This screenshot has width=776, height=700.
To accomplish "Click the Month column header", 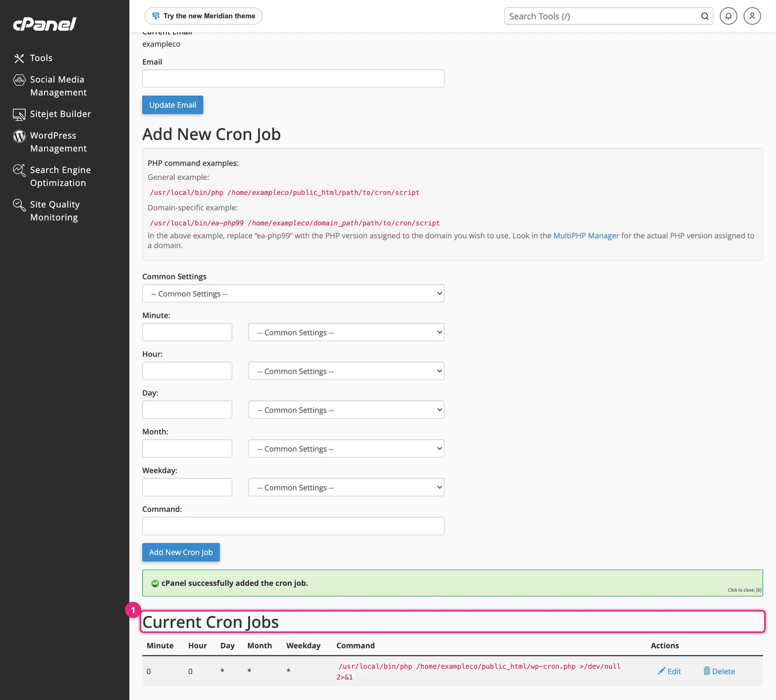I will pyautogui.click(x=259, y=646).
